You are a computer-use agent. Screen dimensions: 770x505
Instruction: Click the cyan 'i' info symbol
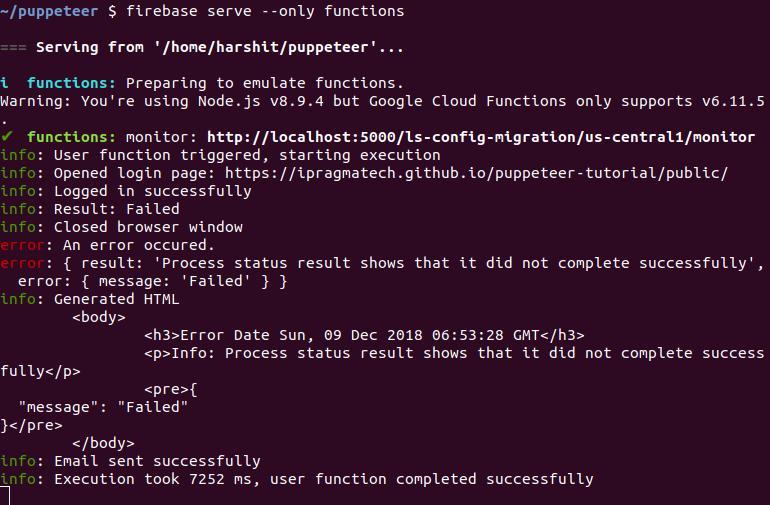pos(4,83)
